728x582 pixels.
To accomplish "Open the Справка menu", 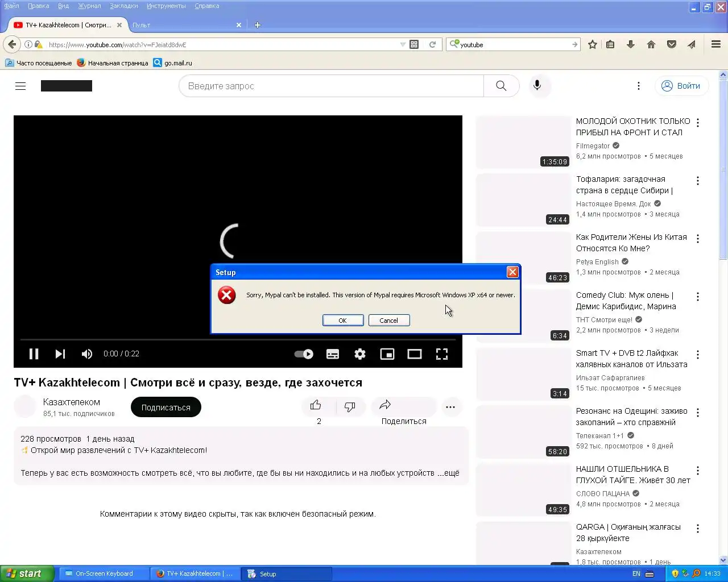I will [x=206, y=6].
